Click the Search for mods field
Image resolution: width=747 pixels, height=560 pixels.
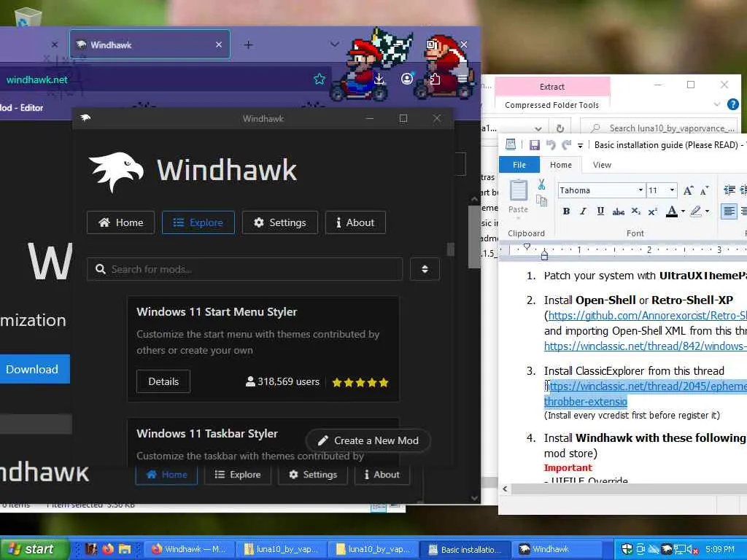[245, 269]
